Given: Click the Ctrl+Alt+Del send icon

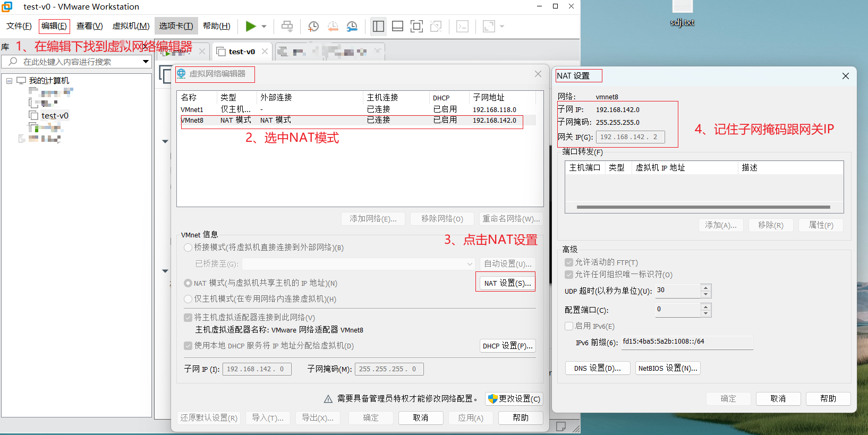Looking at the screenshot, I should click(x=287, y=26).
